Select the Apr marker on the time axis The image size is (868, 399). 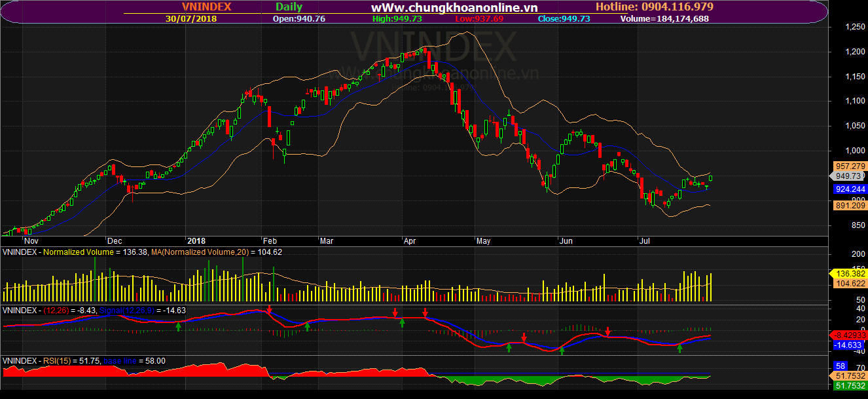click(409, 240)
